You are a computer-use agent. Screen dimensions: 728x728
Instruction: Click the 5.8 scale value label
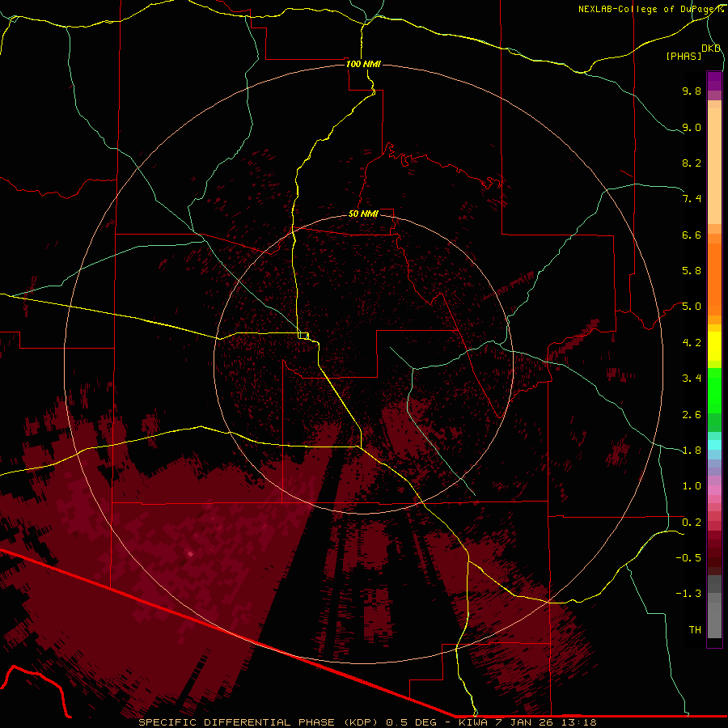(692, 271)
